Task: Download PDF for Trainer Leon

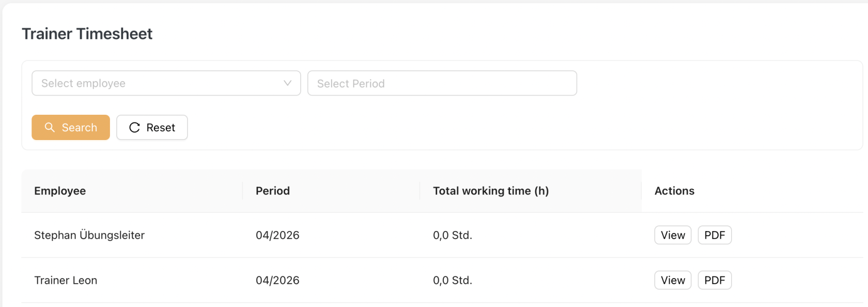Action: pyautogui.click(x=715, y=280)
